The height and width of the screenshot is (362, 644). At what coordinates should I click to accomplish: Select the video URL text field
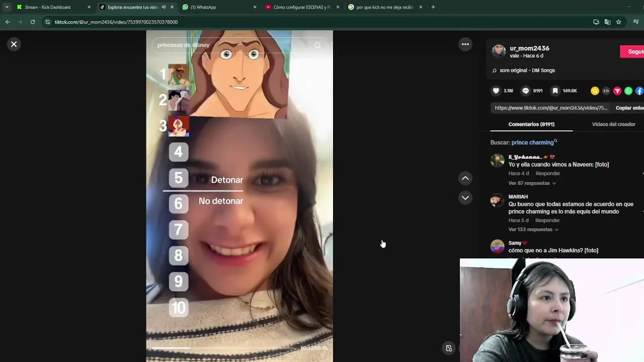[551, 108]
